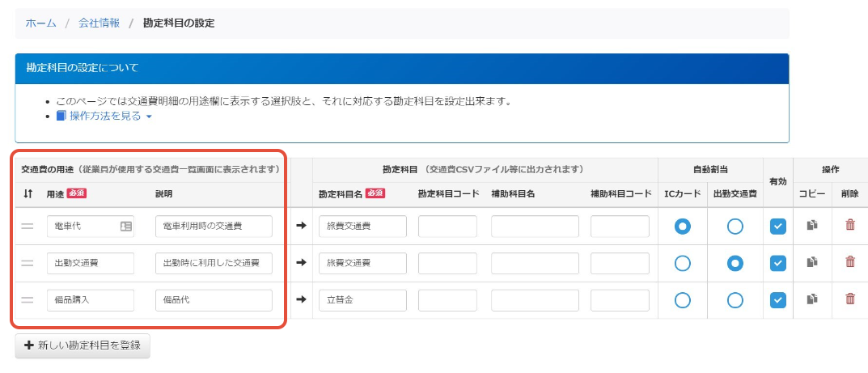Grab the drag handle of the 備品購入 row

point(28,300)
